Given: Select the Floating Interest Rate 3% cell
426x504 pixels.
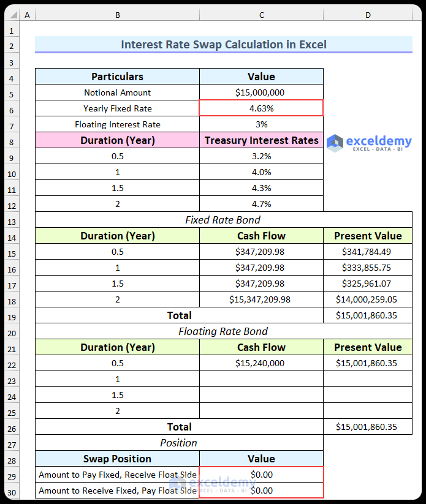Looking at the screenshot, I should pos(261,124).
